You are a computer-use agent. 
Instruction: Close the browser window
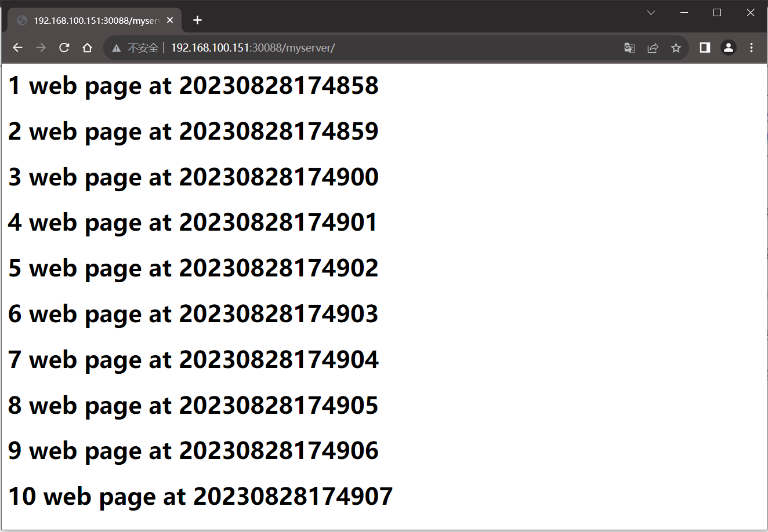751,13
